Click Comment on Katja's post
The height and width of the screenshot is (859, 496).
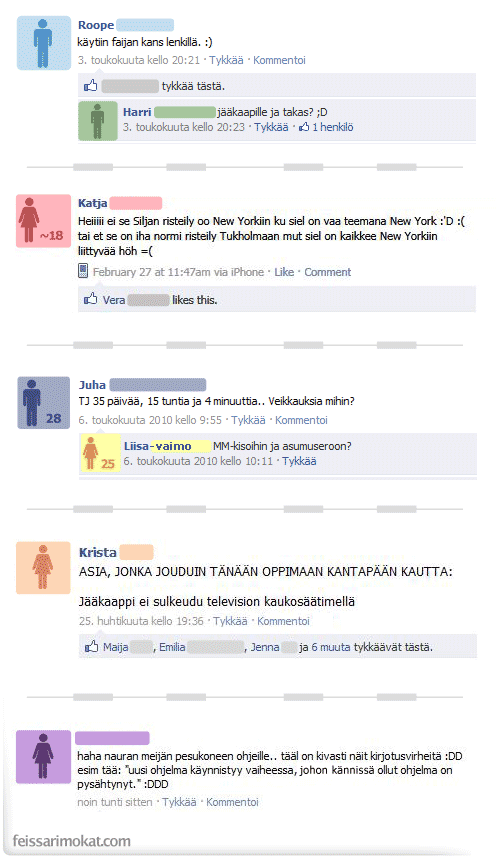pyautogui.click(x=328, y=272)
